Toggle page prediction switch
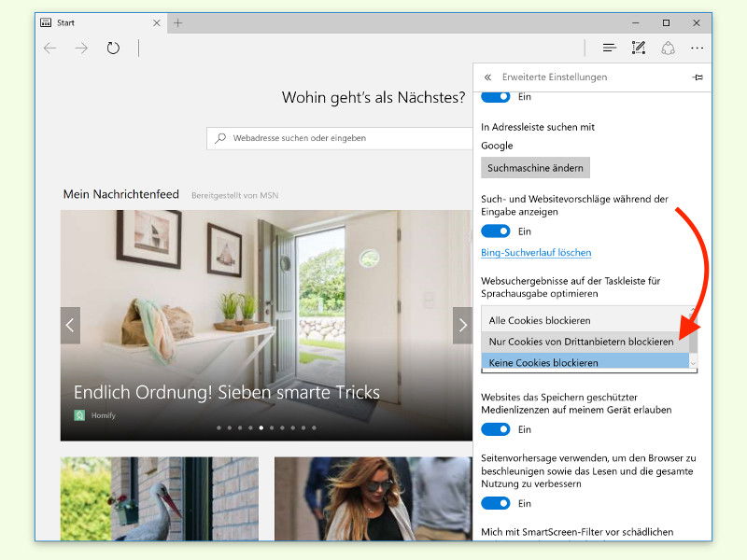 (496, 503)
